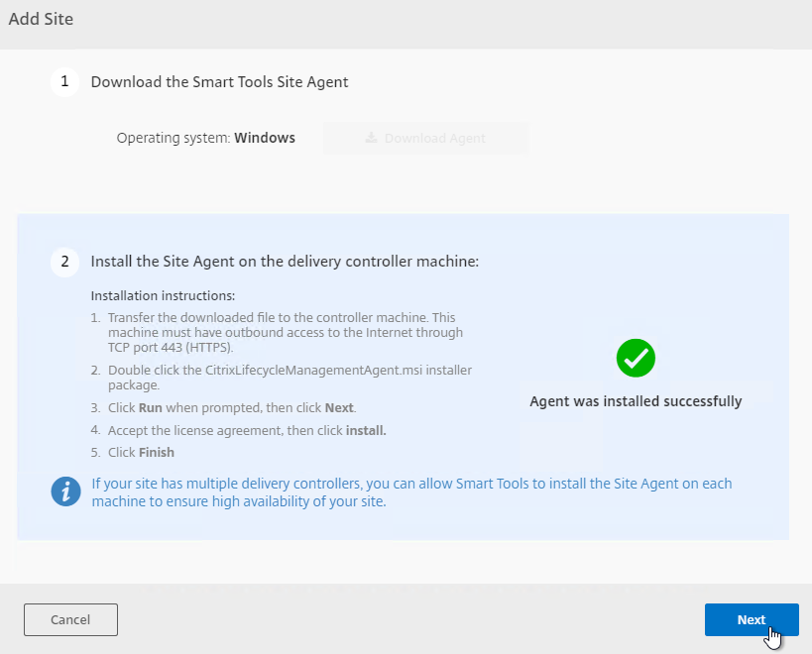Click the Install the Site Agent heading
The image size is (812, 654).
pyautogui.click(x=285, y=263)
